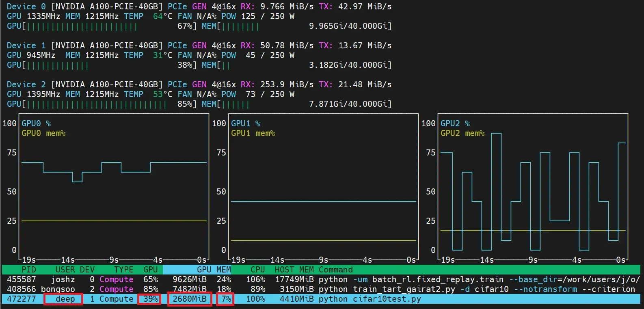Click the 73 / 250 W power reading
Screen dimensions: 644x309
click(x=270, y=94)
